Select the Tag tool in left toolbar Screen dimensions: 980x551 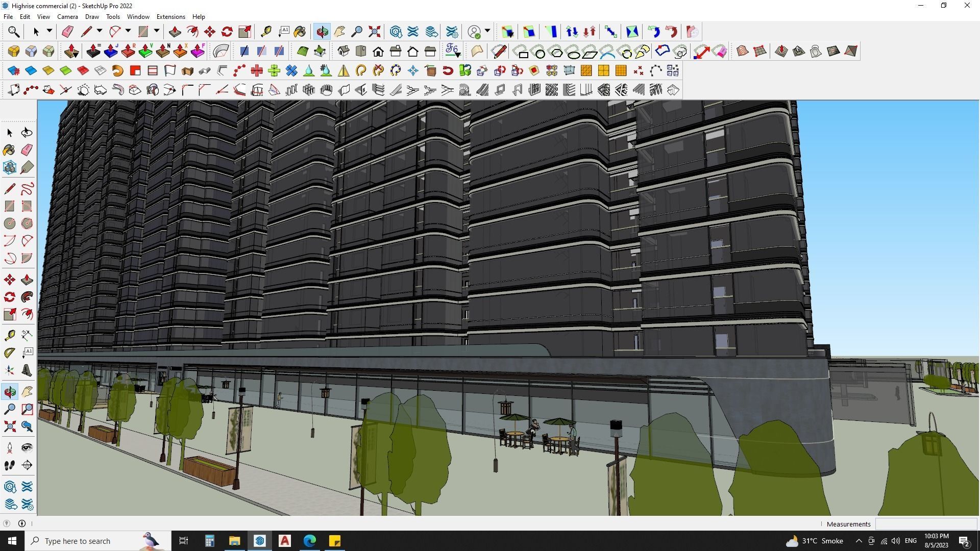[x=27, y=167]
